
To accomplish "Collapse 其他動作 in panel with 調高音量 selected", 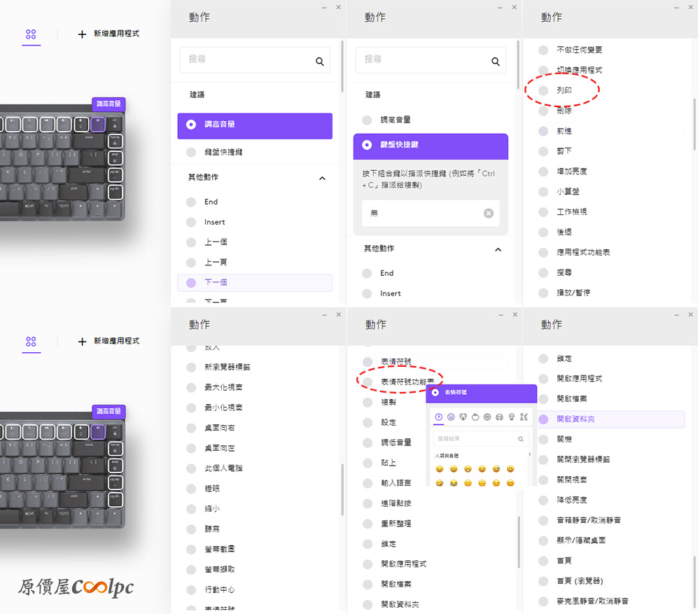I will click(x=322, y=178).
